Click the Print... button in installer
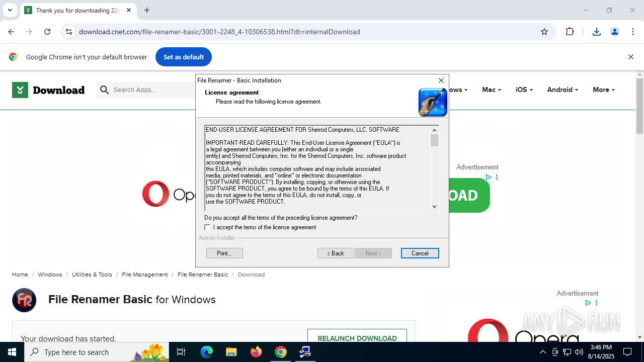The image size is (644, 362). pyautogui.click(x=224, y=253)
